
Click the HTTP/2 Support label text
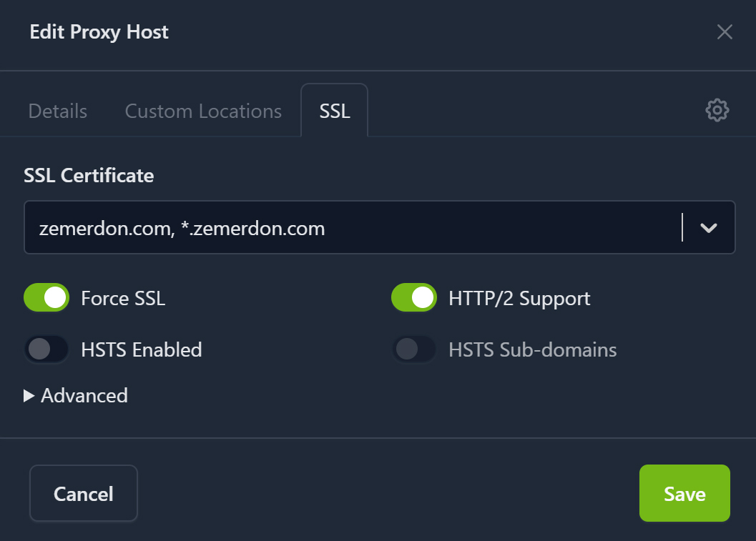[519, 298]
